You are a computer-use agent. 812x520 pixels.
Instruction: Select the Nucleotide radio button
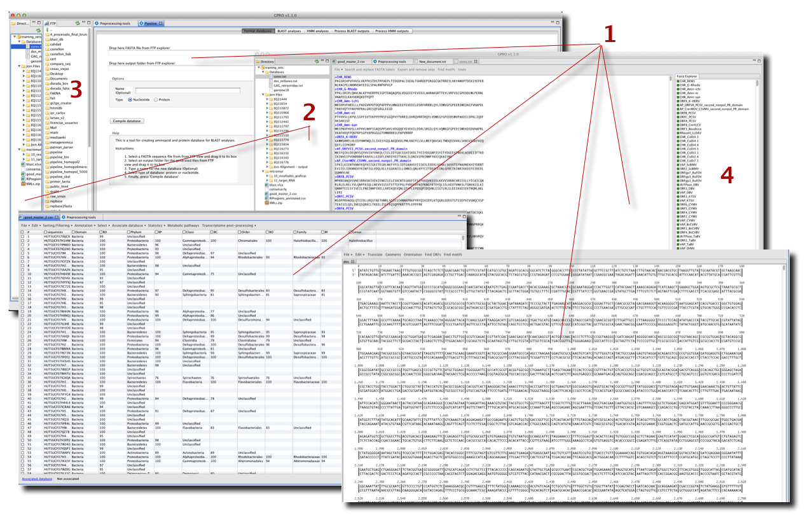pos(131,100)
